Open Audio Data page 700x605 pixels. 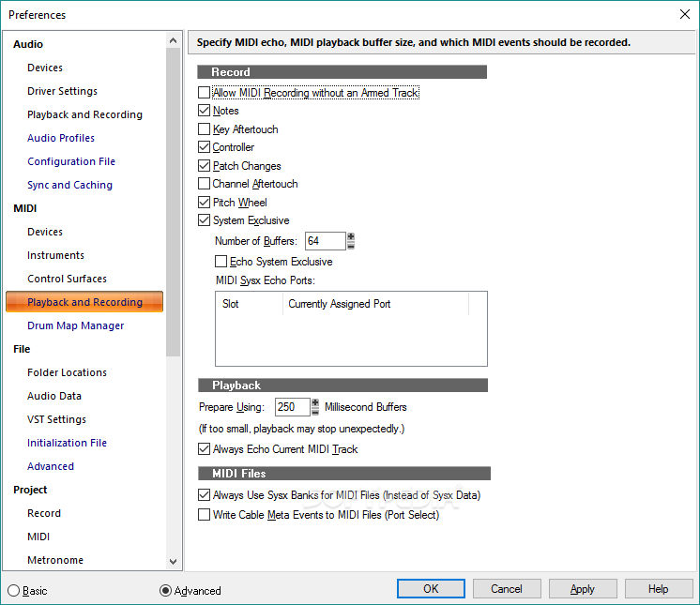(x=54, y=396)
